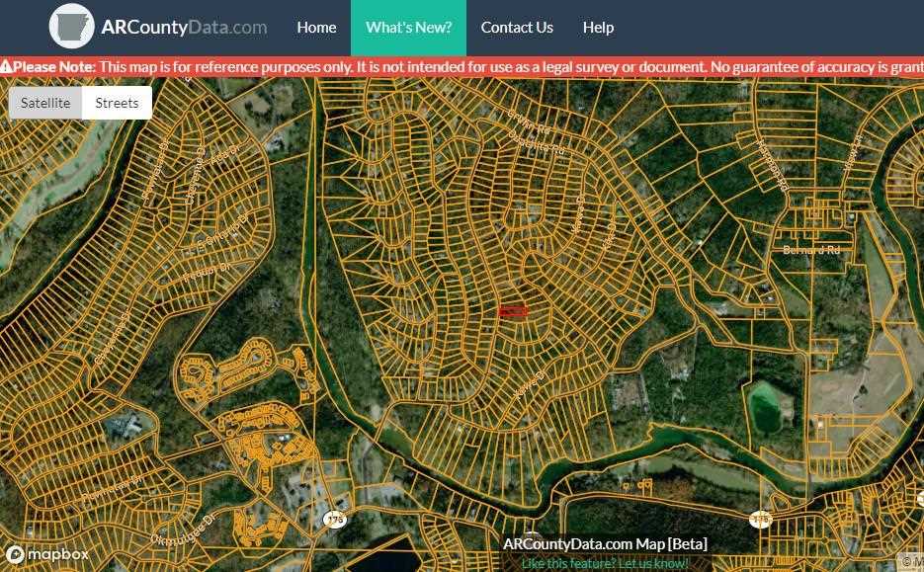924x572 pixels.
Task: Click the ARCountyData.com Map [Beta] caption
Action: tap(605, 544)
